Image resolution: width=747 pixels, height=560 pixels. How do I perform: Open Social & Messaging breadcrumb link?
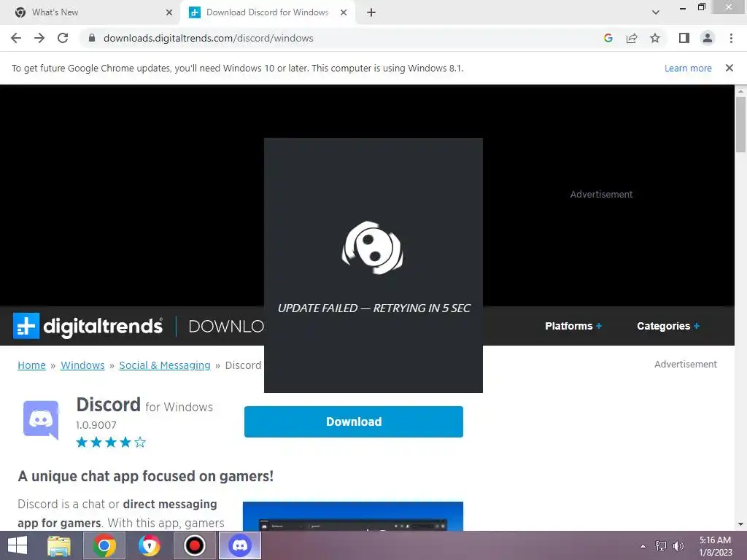tap(165, 365)
